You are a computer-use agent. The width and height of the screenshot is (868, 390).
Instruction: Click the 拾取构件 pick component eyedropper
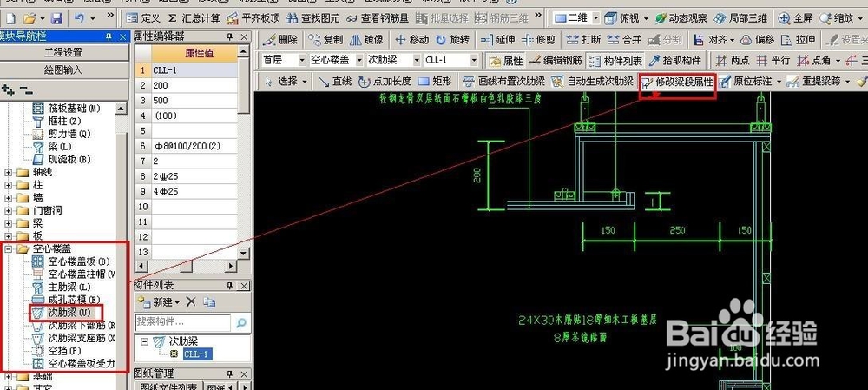[x=675, y=61]
